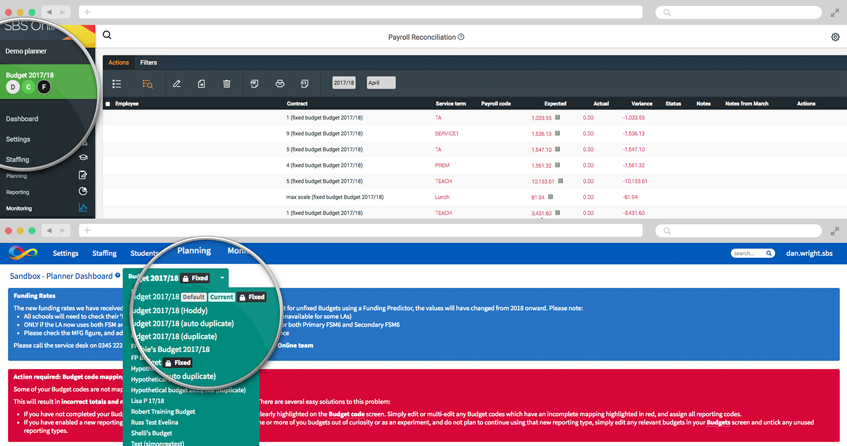Select the bulleted list view toolbar icon
847x446 pixels.
tap(117, 84)
